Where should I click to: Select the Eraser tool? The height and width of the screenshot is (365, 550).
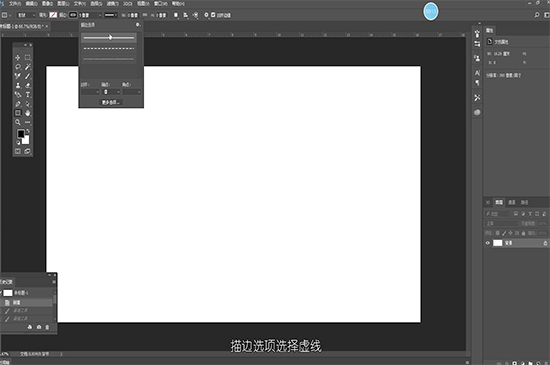click(x=28, y=85)
